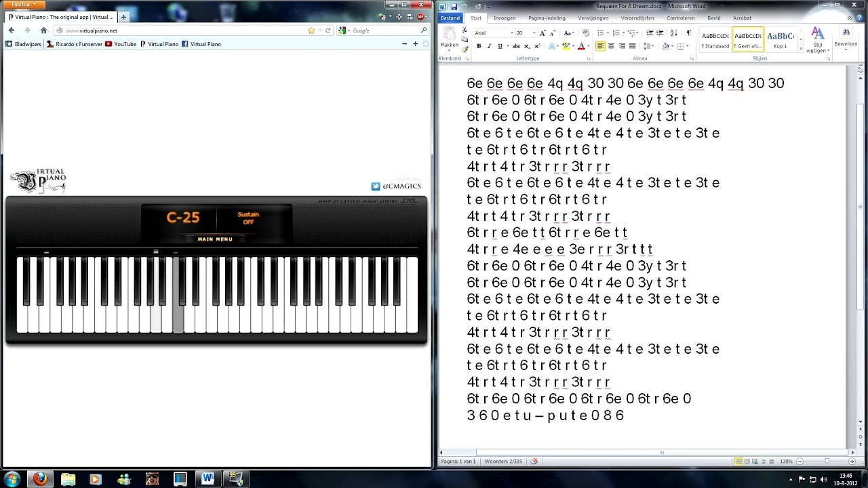Switch to the Invoegen ribbon tab

tap(505, 18)
